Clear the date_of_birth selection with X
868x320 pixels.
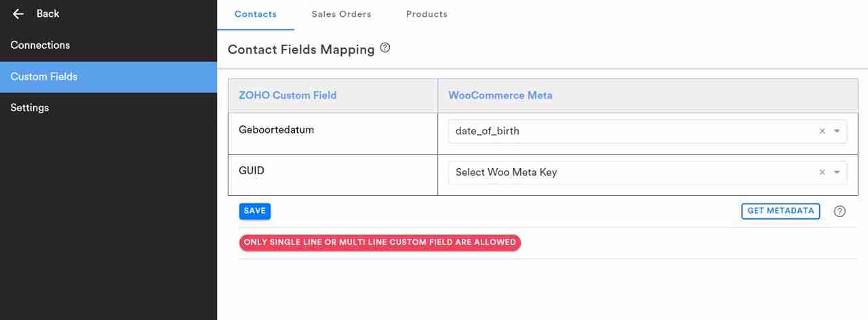pos(822,131)
